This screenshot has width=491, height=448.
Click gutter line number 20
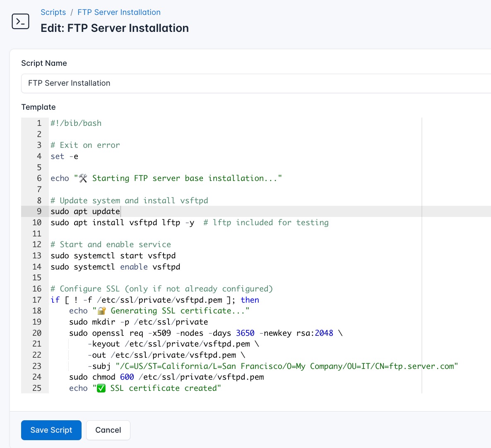tap(37, 333)
